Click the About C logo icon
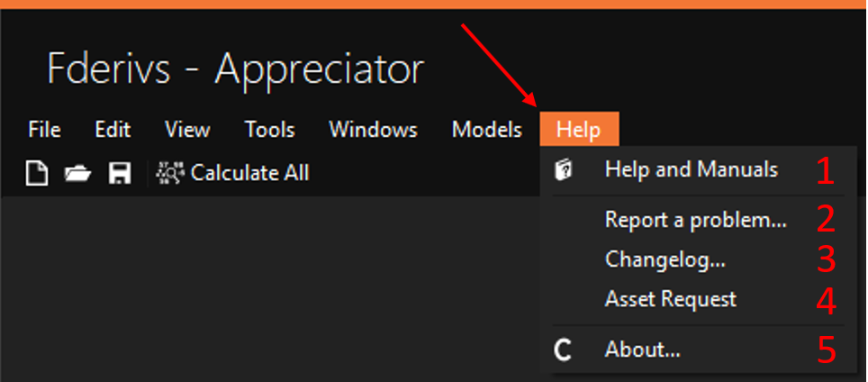868x382 pixels. pos(563,350)
